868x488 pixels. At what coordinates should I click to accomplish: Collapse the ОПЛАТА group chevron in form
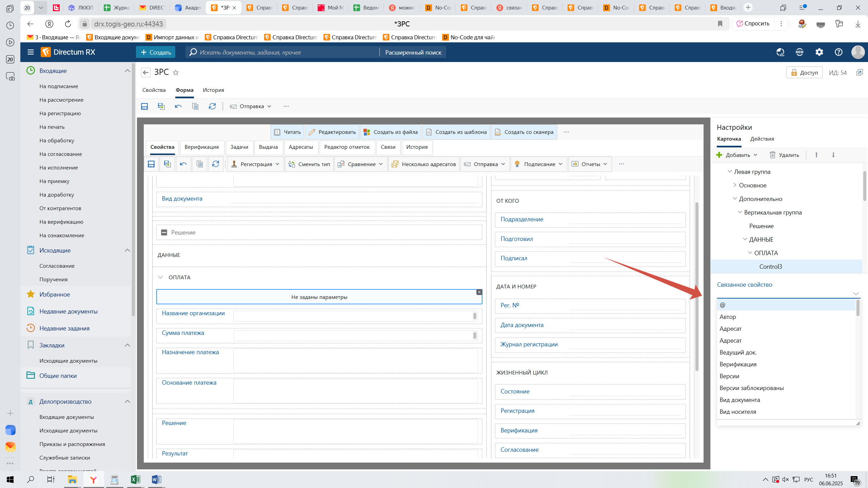160,277
